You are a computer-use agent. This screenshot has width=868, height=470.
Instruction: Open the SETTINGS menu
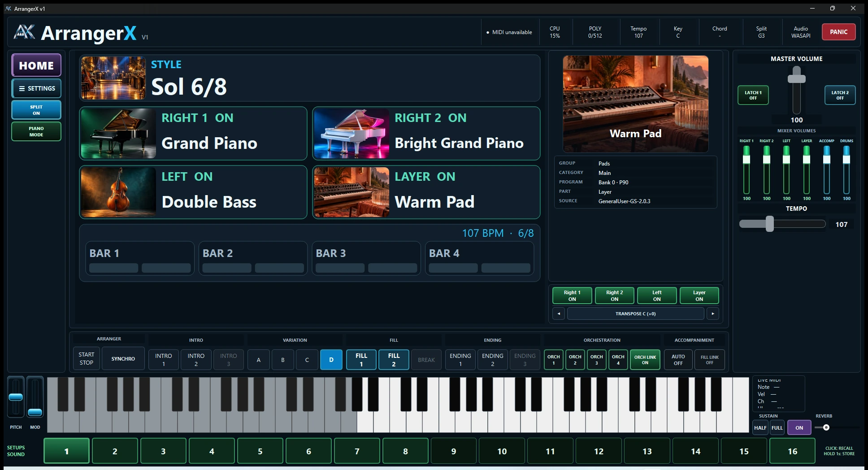[x=36, y=88]
